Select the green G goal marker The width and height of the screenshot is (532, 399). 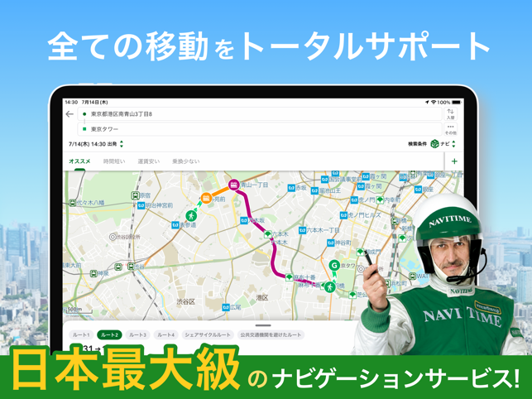pos(334,265)
